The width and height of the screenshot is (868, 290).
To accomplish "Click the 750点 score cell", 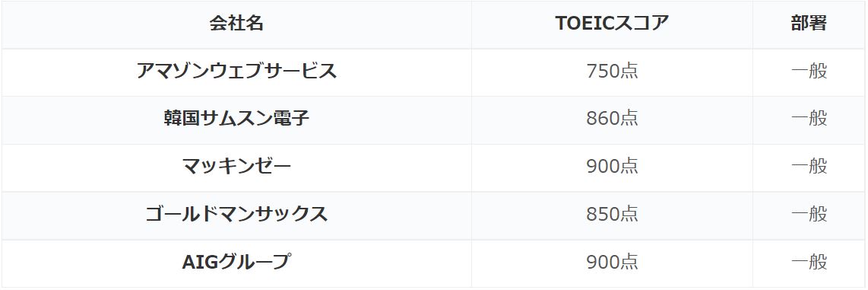I will [x=612, y=72].
